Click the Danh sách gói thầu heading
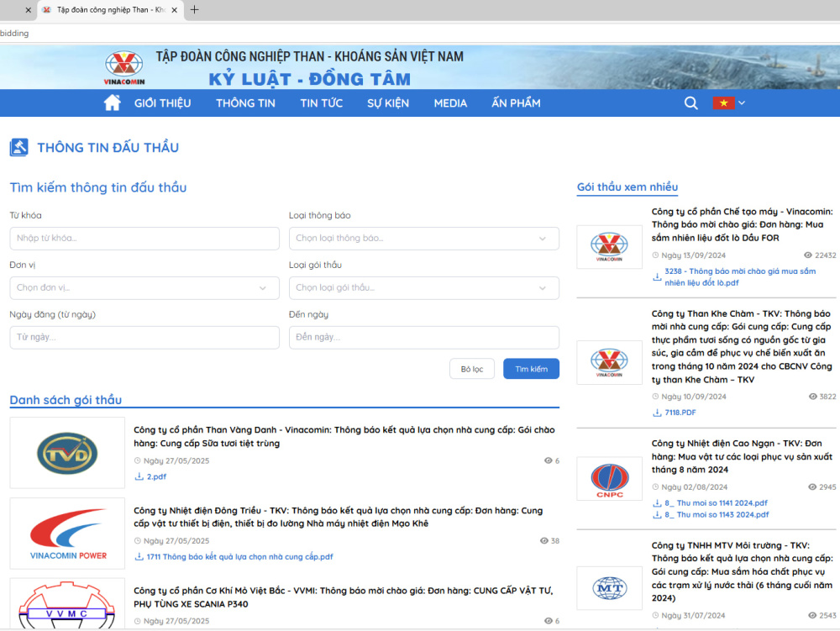The height and width of the screenshot is (631, 840). point(66,400)
